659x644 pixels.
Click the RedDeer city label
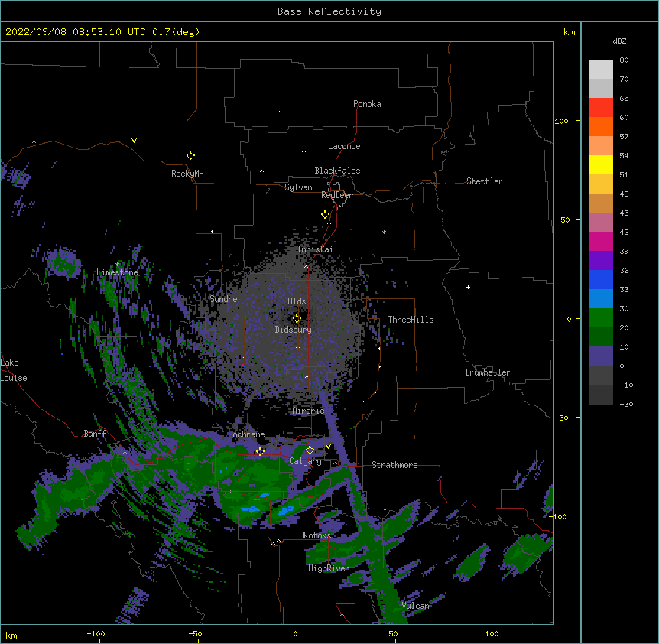tap(336, 195)
